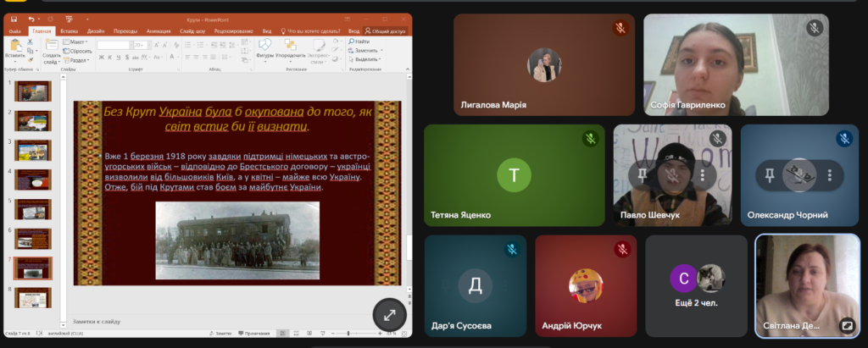Toggle bold Ж formatting

click(x=100, y=58)
